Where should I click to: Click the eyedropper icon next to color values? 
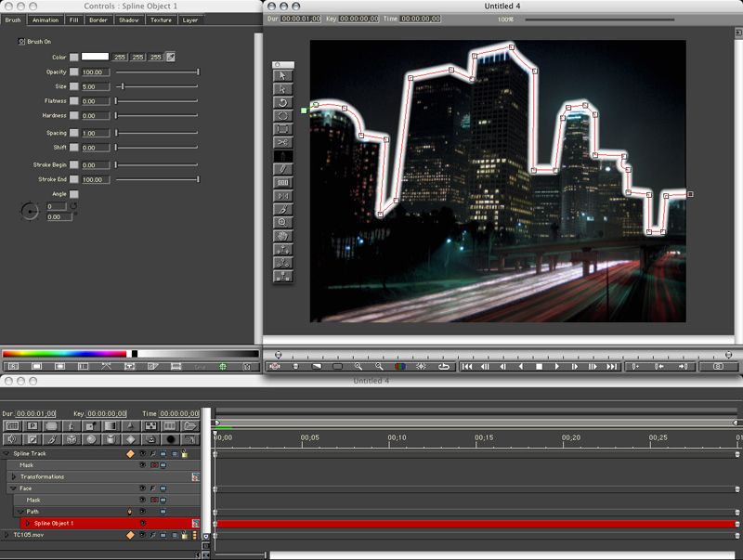[x=171, y=58]
